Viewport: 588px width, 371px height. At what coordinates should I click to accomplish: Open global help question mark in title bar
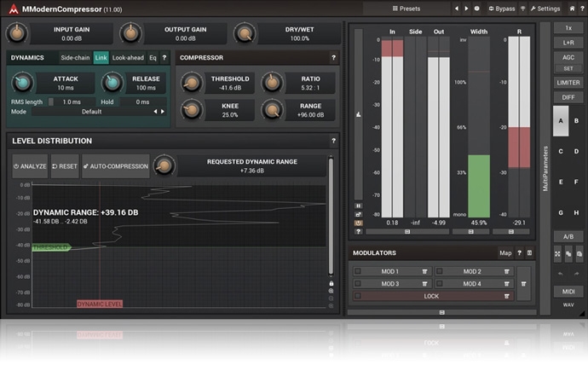click(x=582, y=9)
